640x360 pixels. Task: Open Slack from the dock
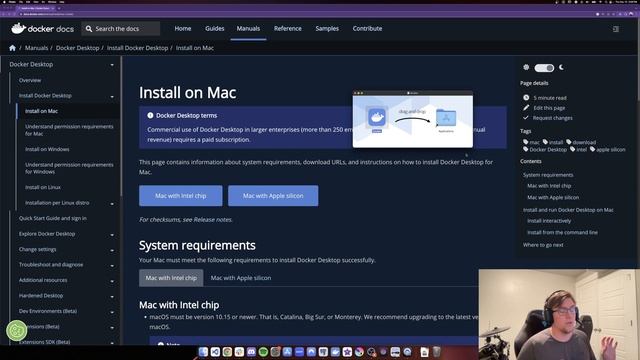[x=239, y=351]
